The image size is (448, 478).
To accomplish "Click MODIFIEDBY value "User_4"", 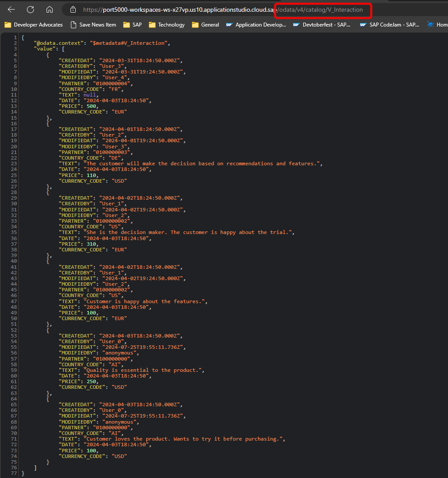I will (114, 78).
